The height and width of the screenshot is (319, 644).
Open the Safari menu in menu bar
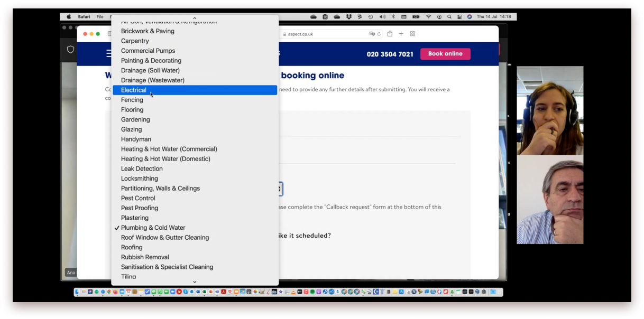tap(84, 17)
